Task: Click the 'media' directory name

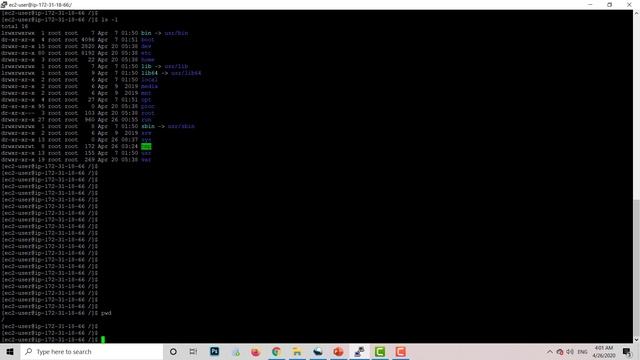Action: coord(149,86)
